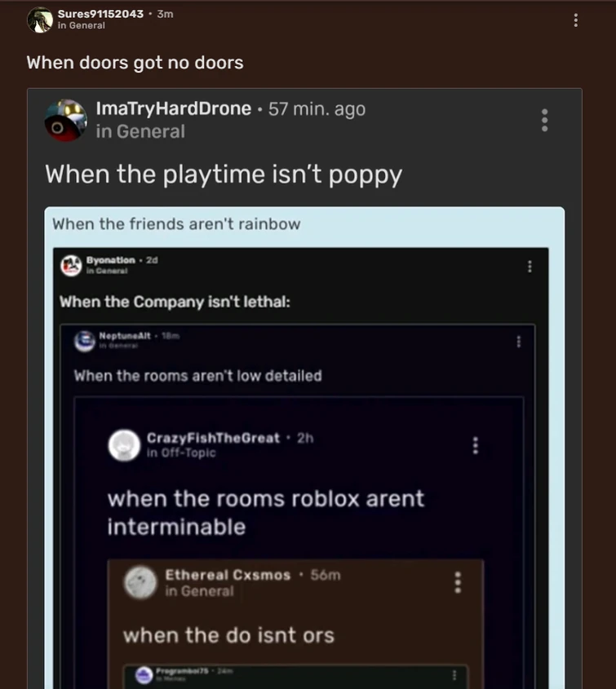
Task: Click the Byonation profile avatar
Action: point(71,265)
